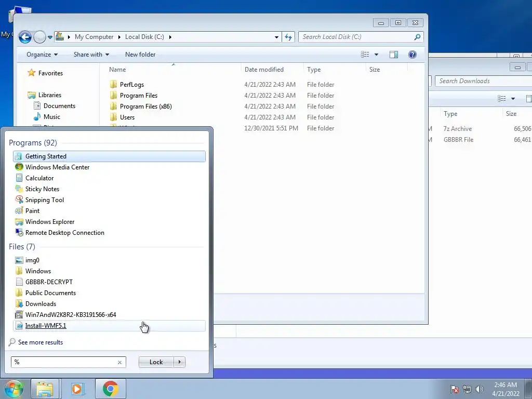Click the Refresh button in address bar

[288, 37]
